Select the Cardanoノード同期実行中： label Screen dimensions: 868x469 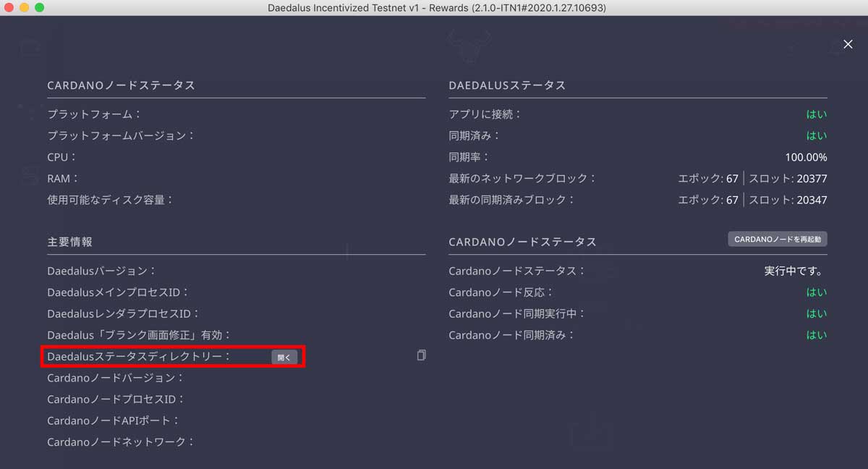517,313
